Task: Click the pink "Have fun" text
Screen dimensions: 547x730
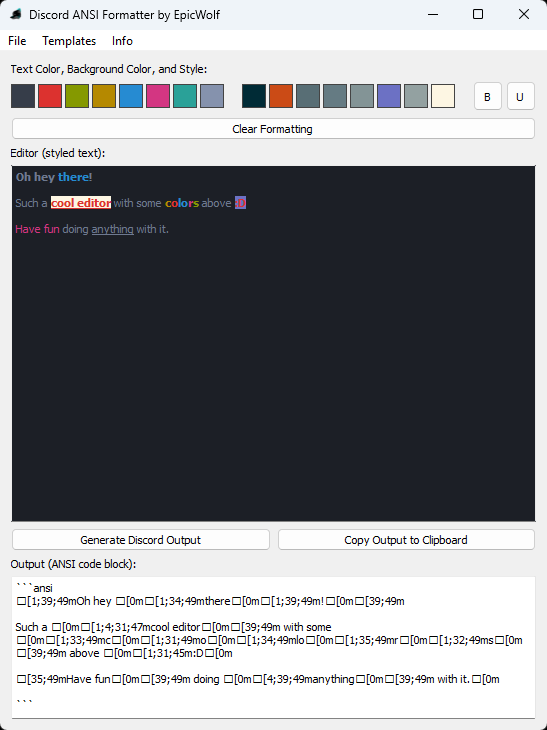Action: [37, 229]
